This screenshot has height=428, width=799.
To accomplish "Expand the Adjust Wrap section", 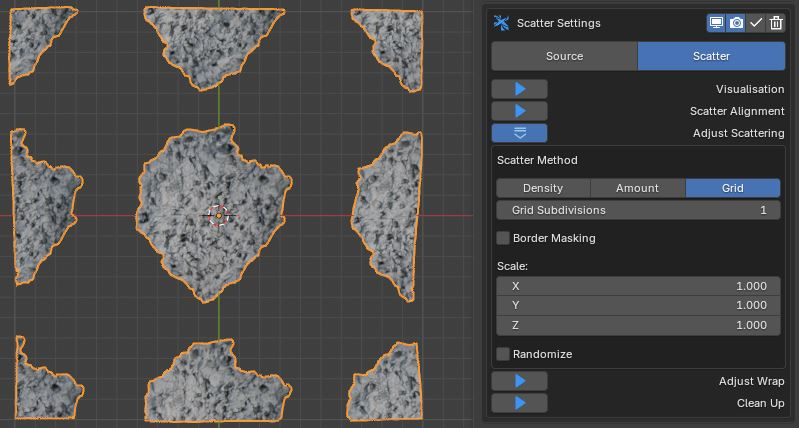I will click(x=520, y=381).
